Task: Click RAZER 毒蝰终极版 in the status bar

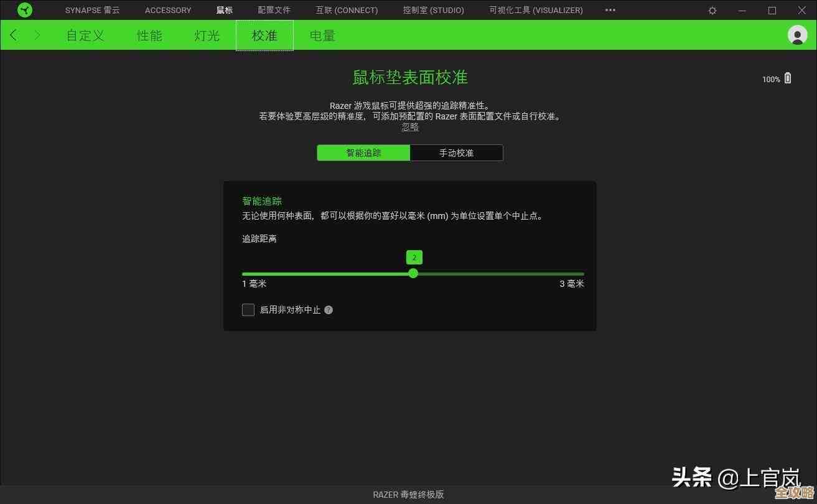Action: click(408, 495)
